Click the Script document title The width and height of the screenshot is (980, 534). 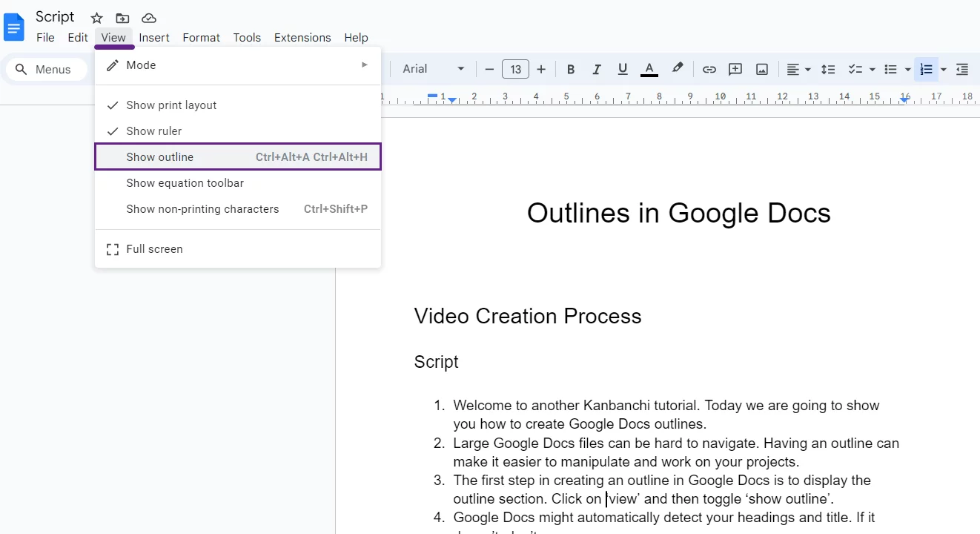tap(55, 16)
